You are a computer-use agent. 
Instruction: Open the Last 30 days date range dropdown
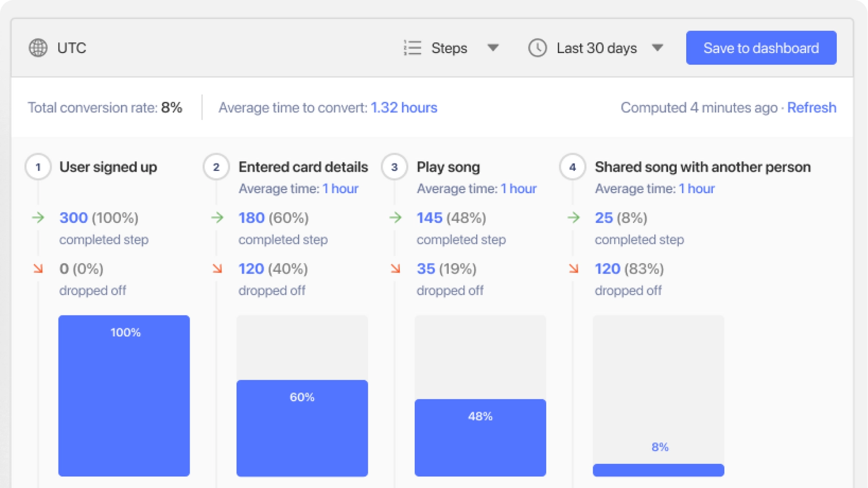658,48
